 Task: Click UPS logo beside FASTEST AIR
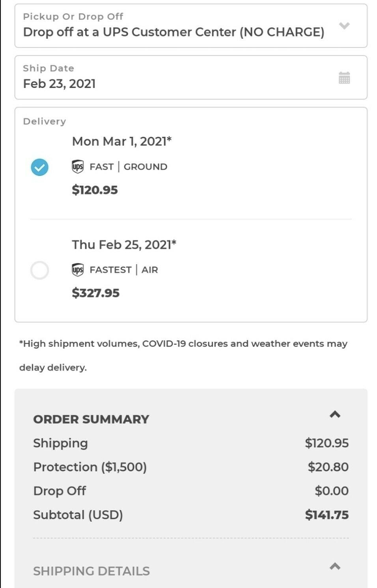(78, 270)
